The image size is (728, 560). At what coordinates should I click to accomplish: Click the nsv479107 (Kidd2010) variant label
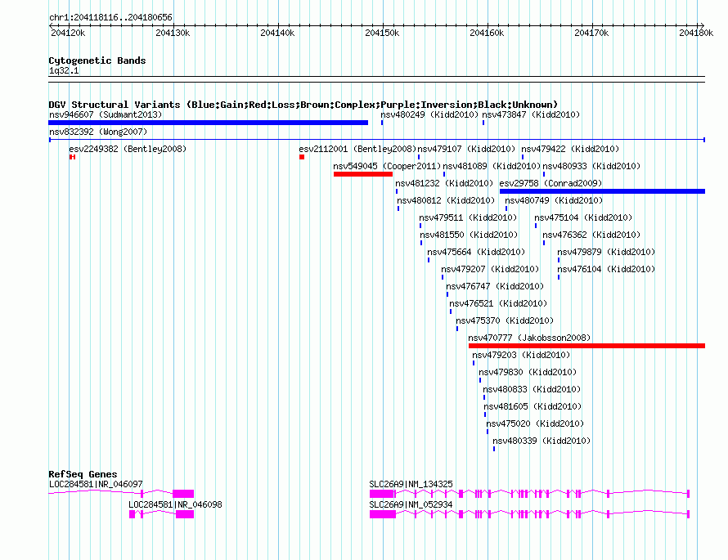(x=466, y=149)
